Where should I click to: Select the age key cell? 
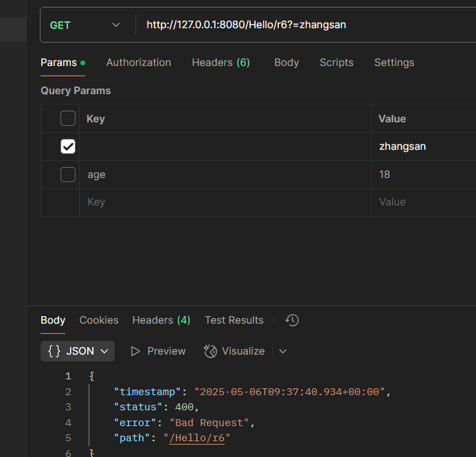coord(225,175)
